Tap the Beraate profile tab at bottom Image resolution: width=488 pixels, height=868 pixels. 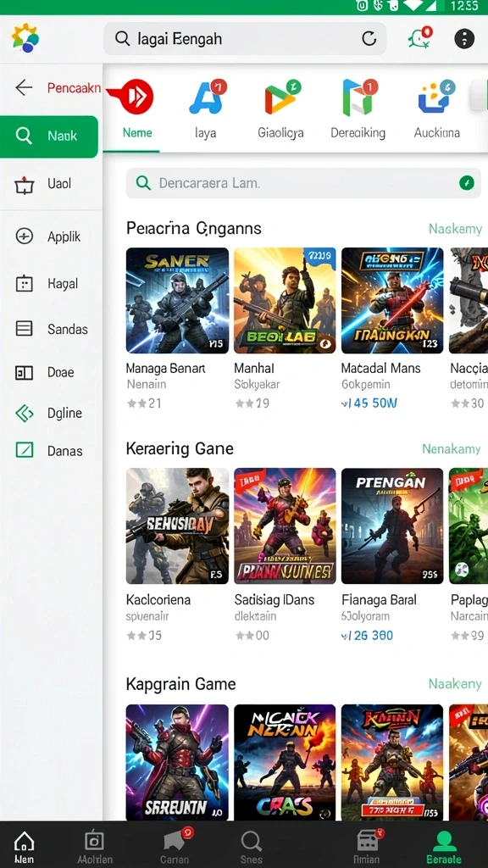pos(444,848)
